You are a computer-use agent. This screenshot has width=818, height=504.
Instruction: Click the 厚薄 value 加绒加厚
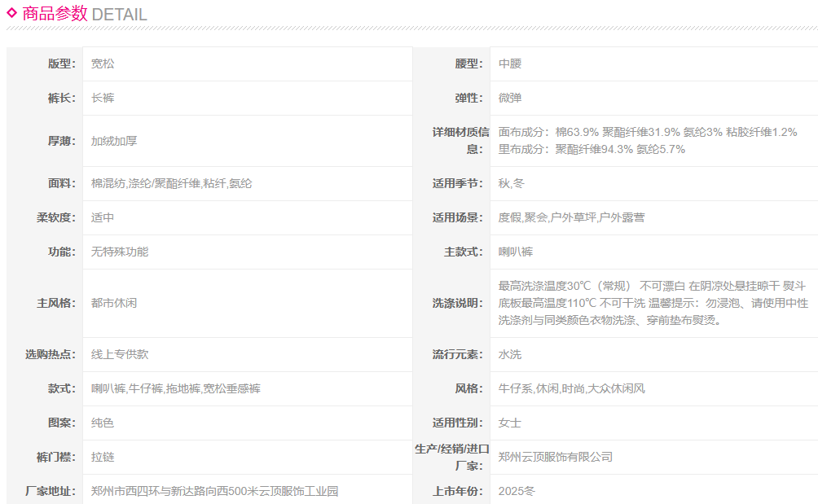(x=114, y=141)
